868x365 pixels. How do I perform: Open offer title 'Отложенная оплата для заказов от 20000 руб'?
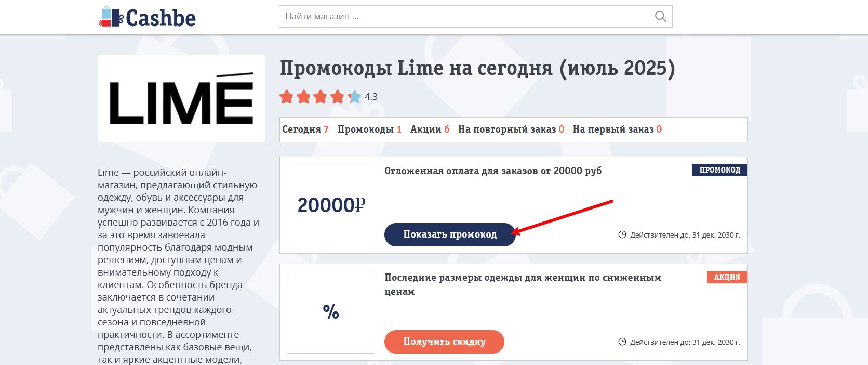tap(493, 171)
